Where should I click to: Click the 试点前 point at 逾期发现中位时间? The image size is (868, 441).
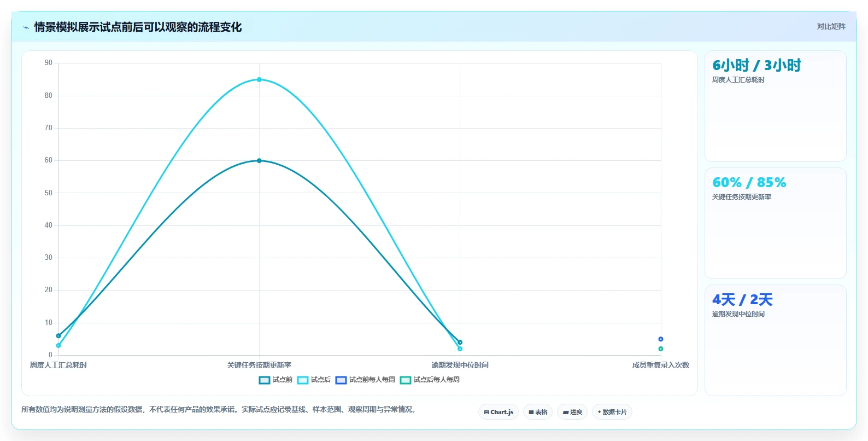(x=460, y=343)
